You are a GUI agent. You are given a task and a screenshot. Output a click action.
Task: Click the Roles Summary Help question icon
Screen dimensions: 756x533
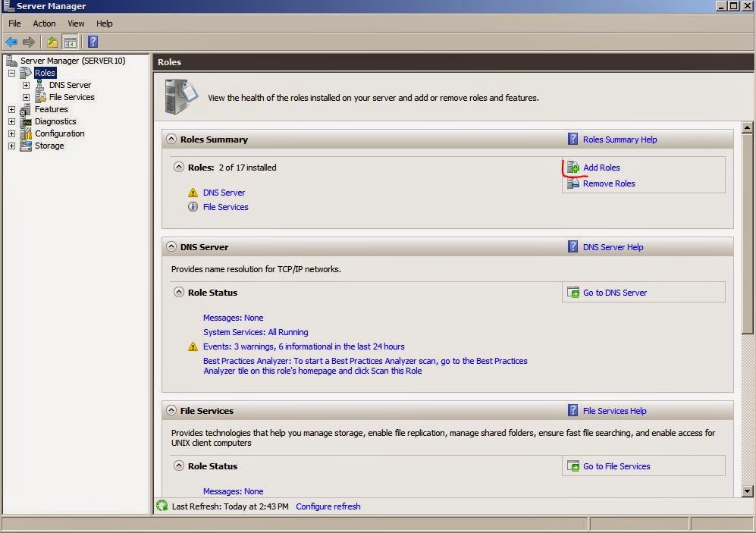[572, 140]
